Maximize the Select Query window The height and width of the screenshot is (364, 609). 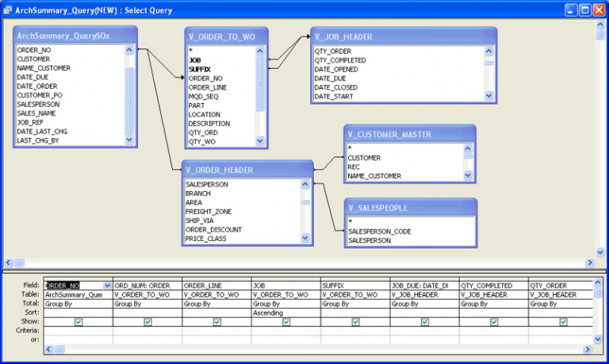584,10
